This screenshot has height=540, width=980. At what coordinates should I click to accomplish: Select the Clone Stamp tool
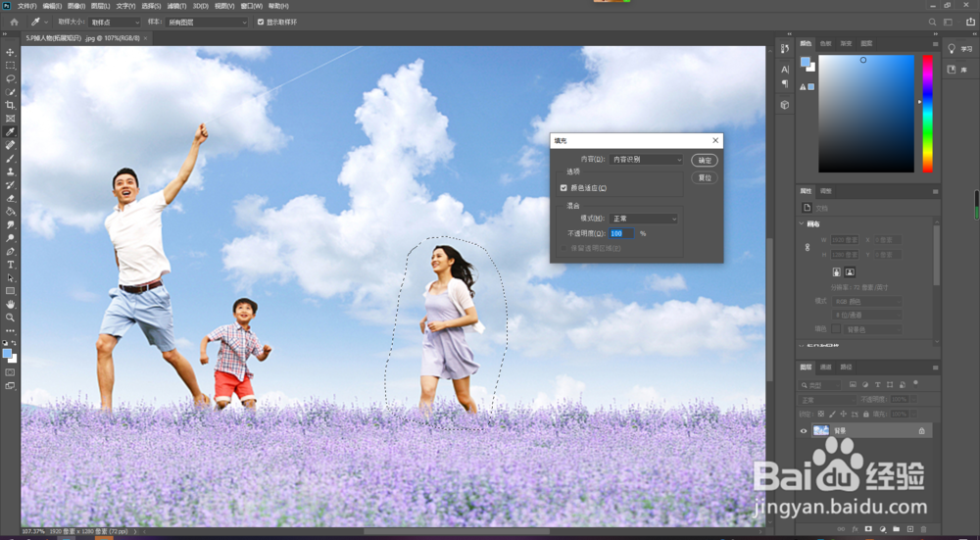tap(10, 172)
